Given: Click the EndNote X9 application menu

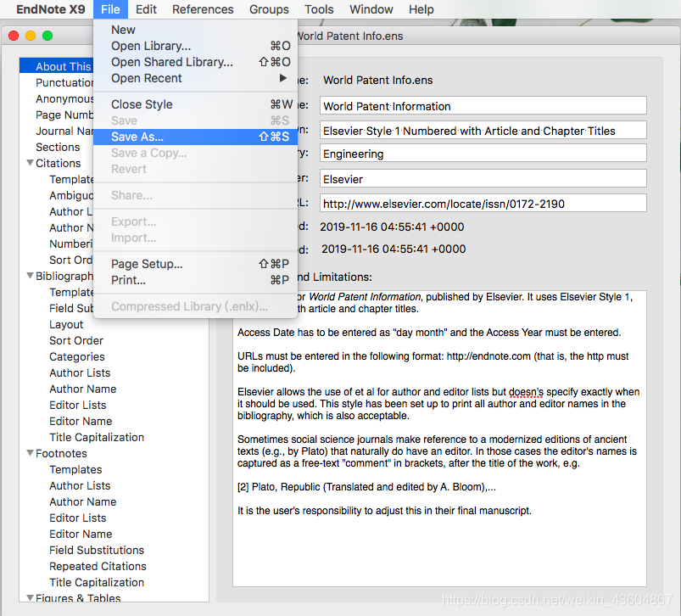Looking at the screenshot, I should coord(50,9).
